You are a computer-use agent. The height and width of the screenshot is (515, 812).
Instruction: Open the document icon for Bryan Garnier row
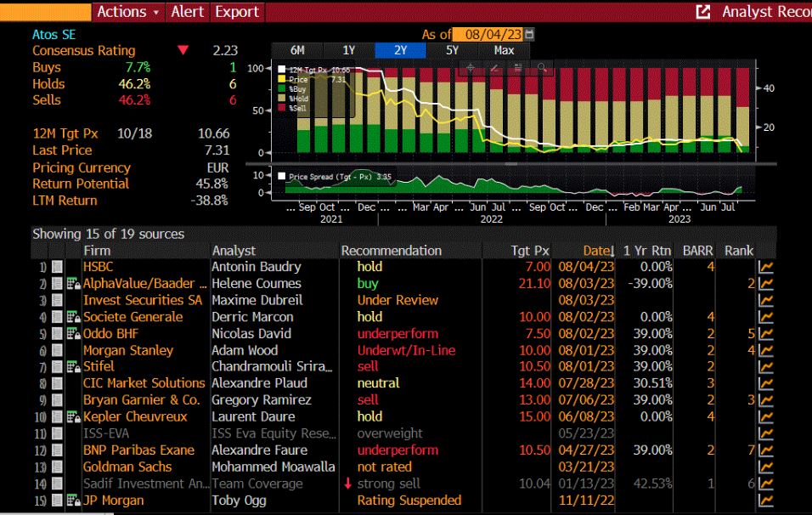point(57,400)
